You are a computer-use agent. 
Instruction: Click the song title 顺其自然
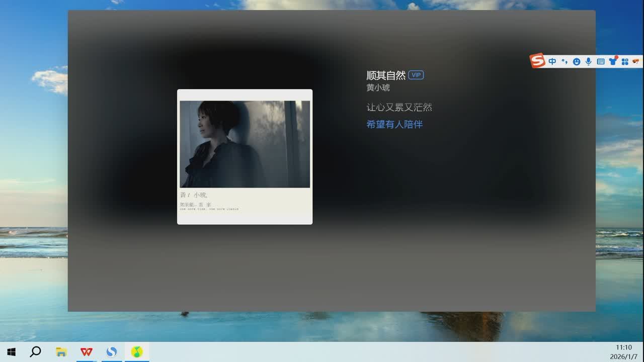pos(386,75)
